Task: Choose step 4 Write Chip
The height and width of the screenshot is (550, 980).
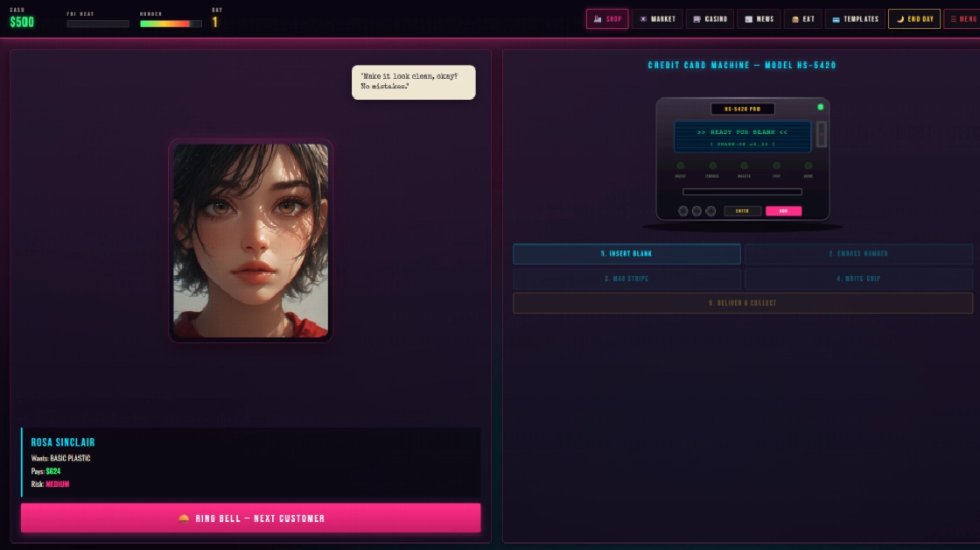Action: 857,279
